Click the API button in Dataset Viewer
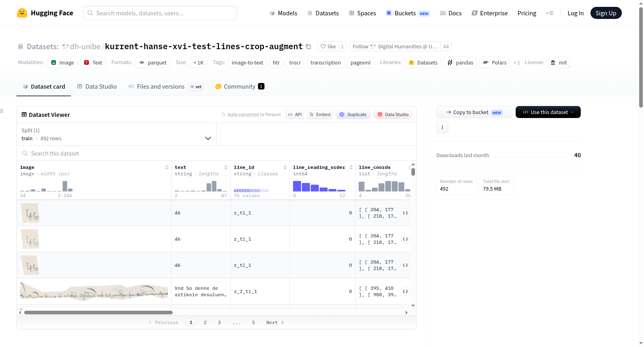The image size is (644, 347). [295, 114]
